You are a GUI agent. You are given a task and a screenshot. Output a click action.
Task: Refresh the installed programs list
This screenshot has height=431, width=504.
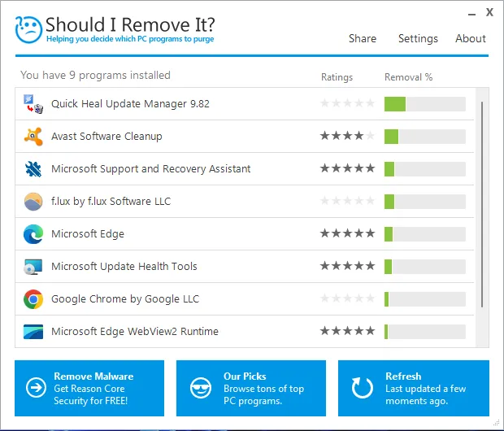(413, 388)
